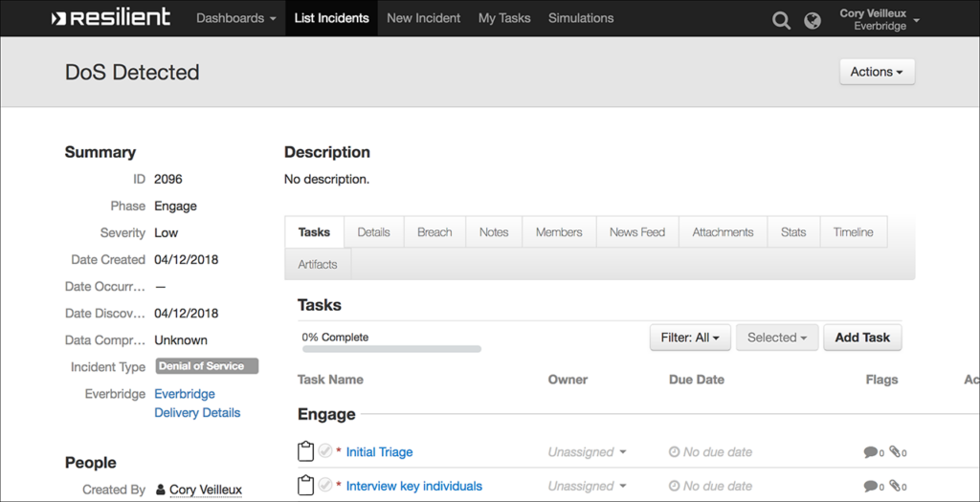Click clipboard icon for Interview key individuals

point(305,485)
